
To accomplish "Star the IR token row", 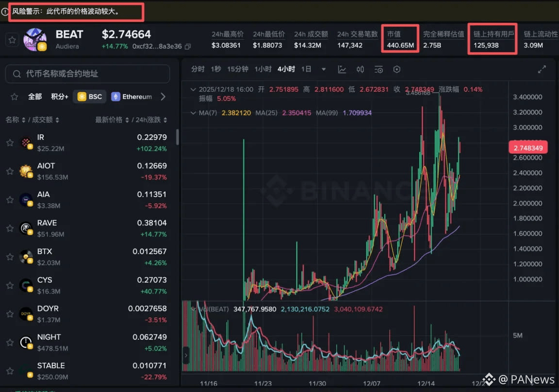I will point(10,143).
